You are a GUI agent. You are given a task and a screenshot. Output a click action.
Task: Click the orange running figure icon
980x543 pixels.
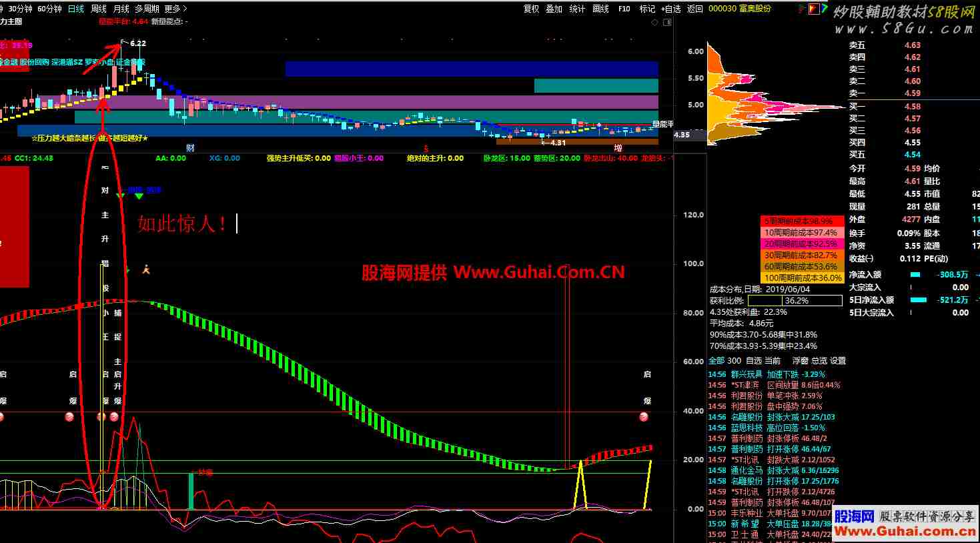coord(146,269)
